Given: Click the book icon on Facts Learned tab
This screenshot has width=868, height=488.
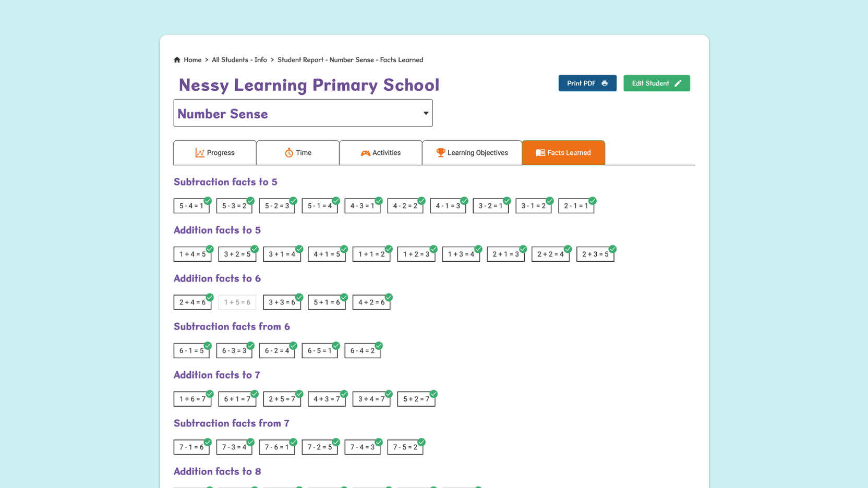Looking at the screenshot, I should pos(540,153).
